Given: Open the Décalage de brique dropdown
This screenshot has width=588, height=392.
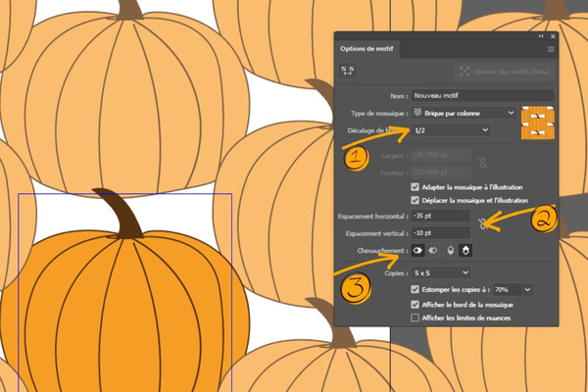Looking at the screenshot, I should [x=451, y=130].
